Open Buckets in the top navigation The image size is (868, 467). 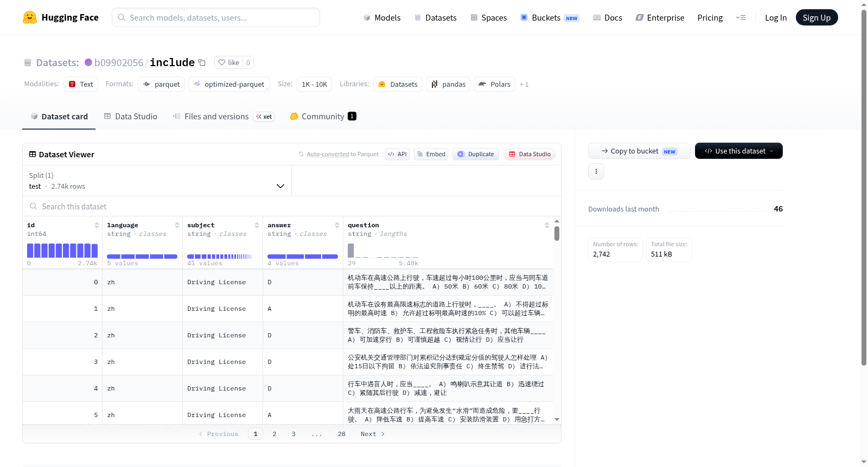[550, 17]
